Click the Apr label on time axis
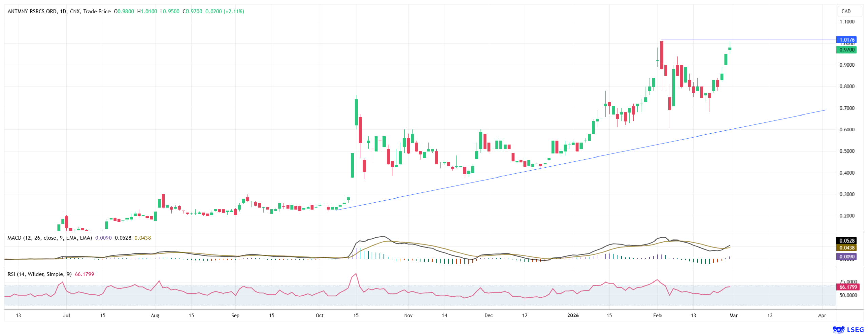 (822, 315)
